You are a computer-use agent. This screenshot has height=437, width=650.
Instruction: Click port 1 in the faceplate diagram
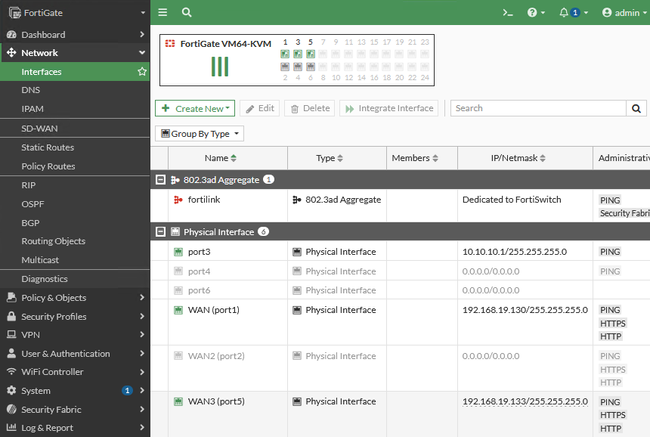[285, 54]
